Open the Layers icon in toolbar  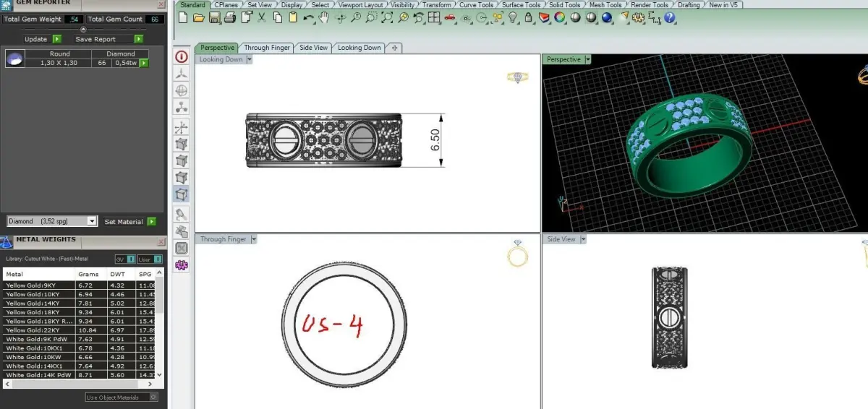(x=544, y=17)
